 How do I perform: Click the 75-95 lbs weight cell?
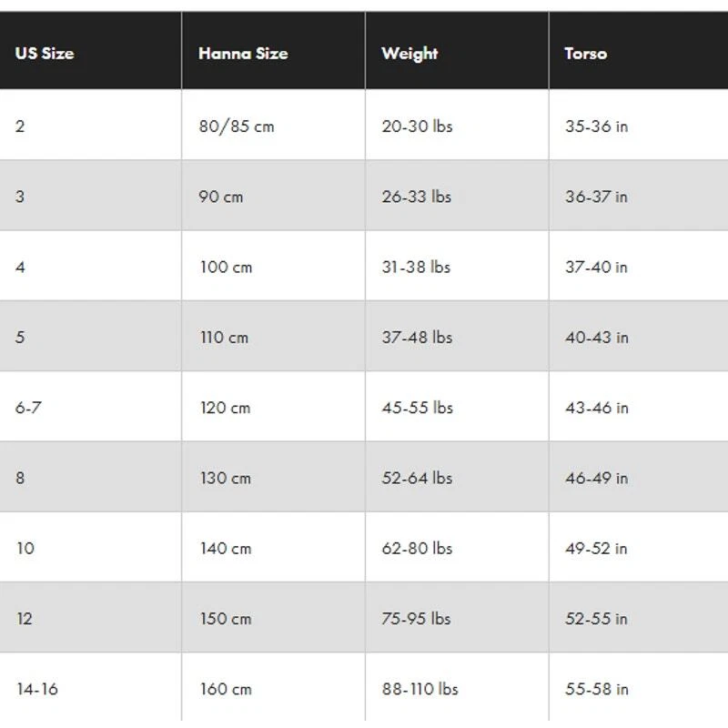click(x=416, y=619)
